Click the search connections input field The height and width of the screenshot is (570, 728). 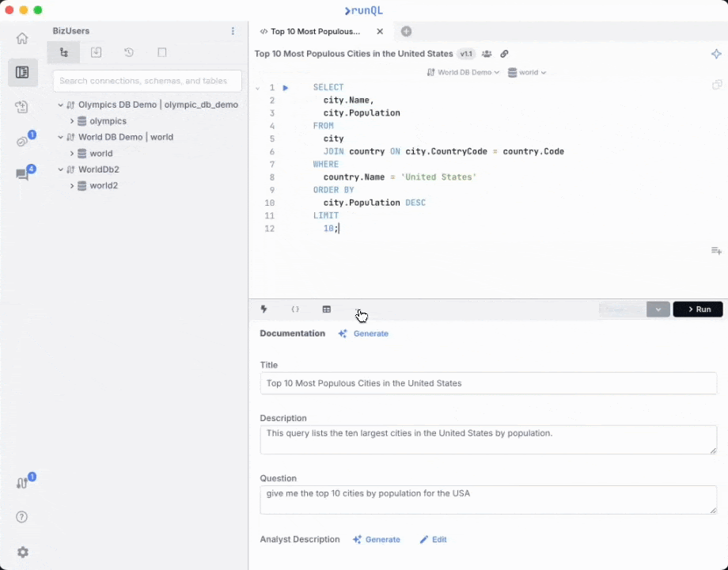(x=147, y=81)
